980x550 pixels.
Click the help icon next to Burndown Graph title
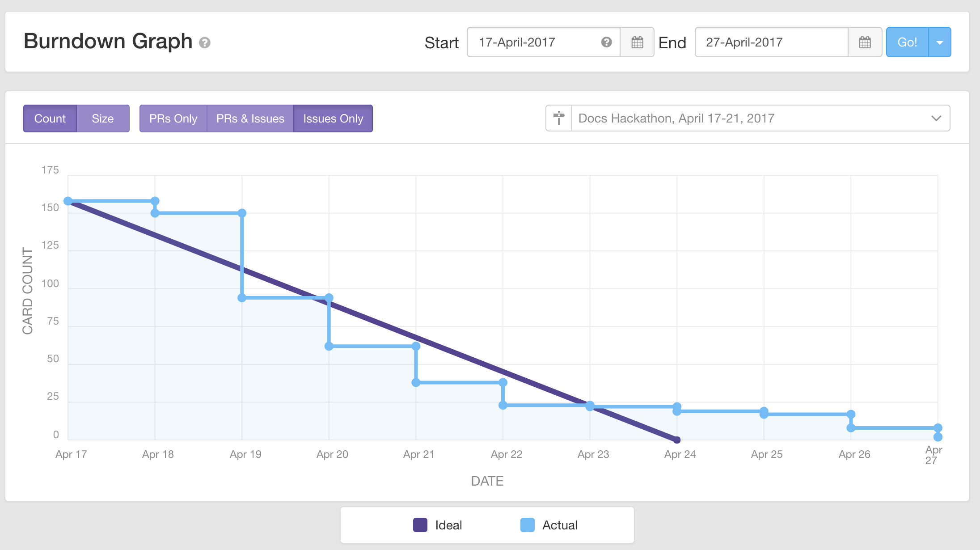tap(205, 43)
